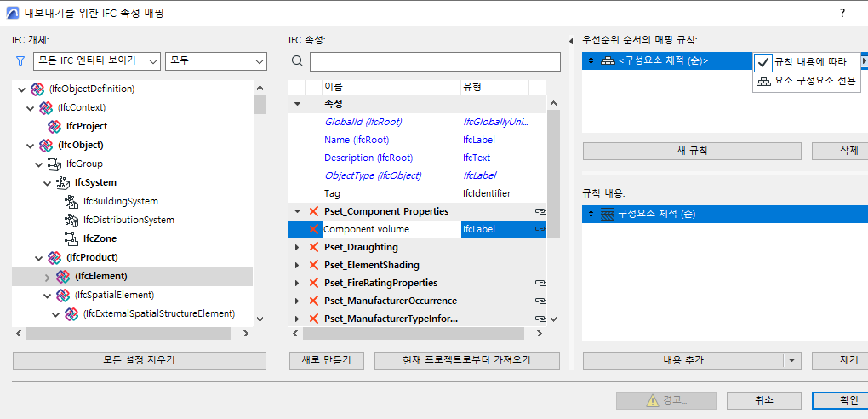Image resolution: width=868 pixels, height=419 pixels.
Task: Collapse the (IfcContext) node
Action: 31,107
